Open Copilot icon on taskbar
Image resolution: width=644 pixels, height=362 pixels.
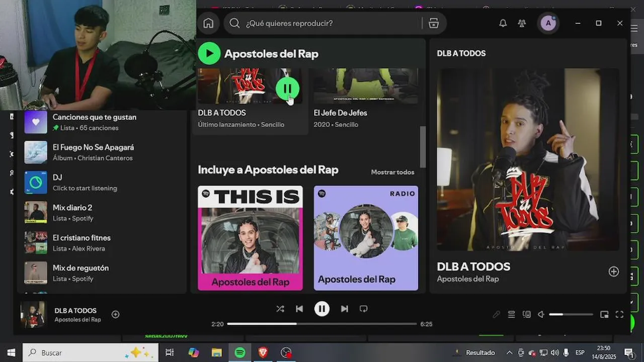(x=194, y=352)
